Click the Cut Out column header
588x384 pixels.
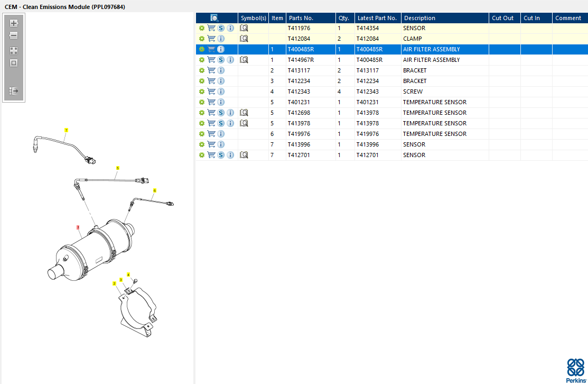coord(503,18)
